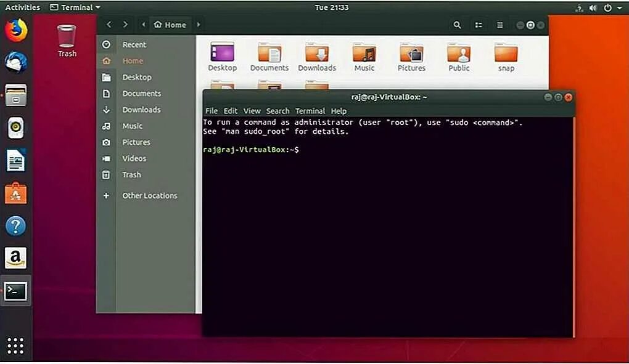Go forward in the Files window

pyautogui.click(x=125, y=25)
